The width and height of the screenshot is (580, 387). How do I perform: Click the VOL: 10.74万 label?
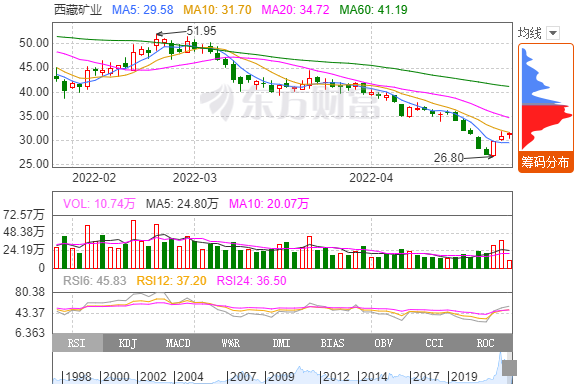[99, 203]
